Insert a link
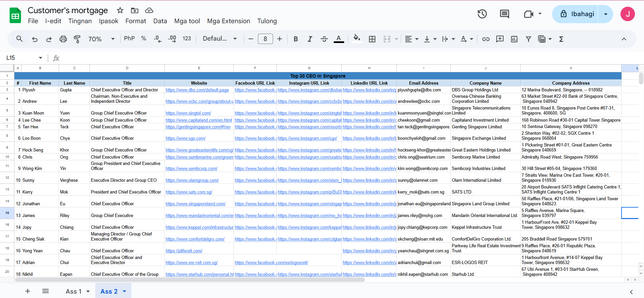The width and height of the screenshot is (644, 298). click(x=486, y=39)
